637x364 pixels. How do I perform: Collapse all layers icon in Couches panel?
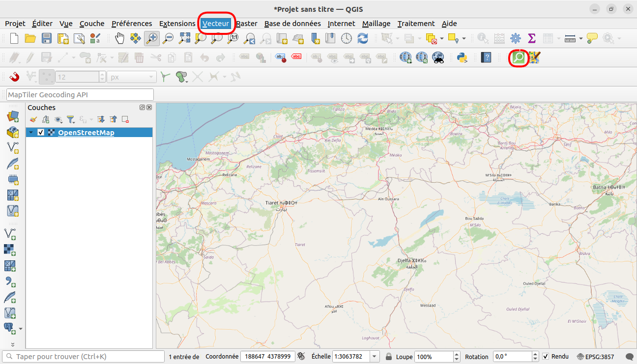(114, 119)
